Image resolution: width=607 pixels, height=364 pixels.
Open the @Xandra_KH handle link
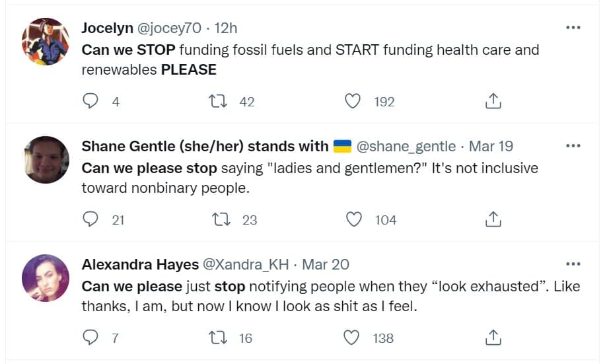(x=245, y=264)
